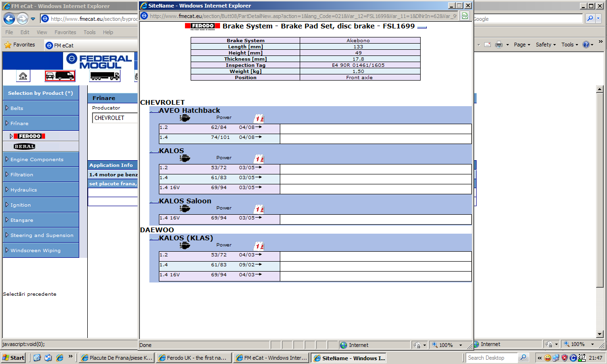Click the Federal Mogul logo

[99, 61]
